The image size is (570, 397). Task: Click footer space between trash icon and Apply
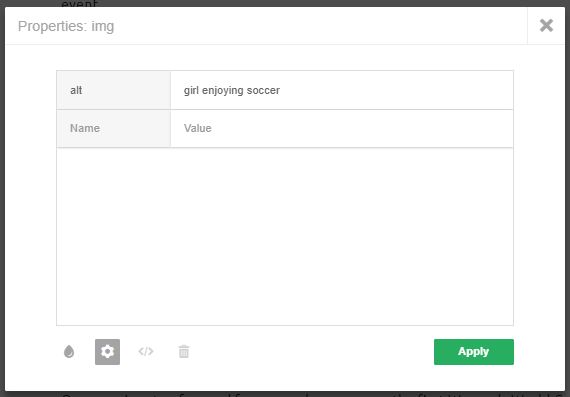coord(312,352)
